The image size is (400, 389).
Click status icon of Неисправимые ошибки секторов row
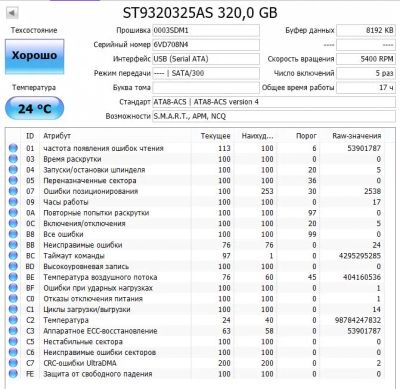(13, 352)
